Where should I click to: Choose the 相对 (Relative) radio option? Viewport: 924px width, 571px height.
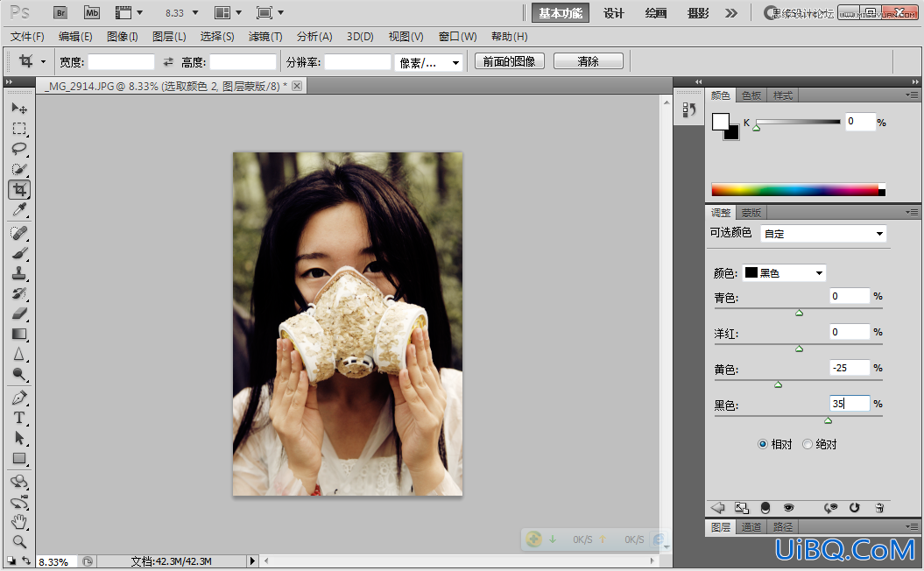[763, 444]
